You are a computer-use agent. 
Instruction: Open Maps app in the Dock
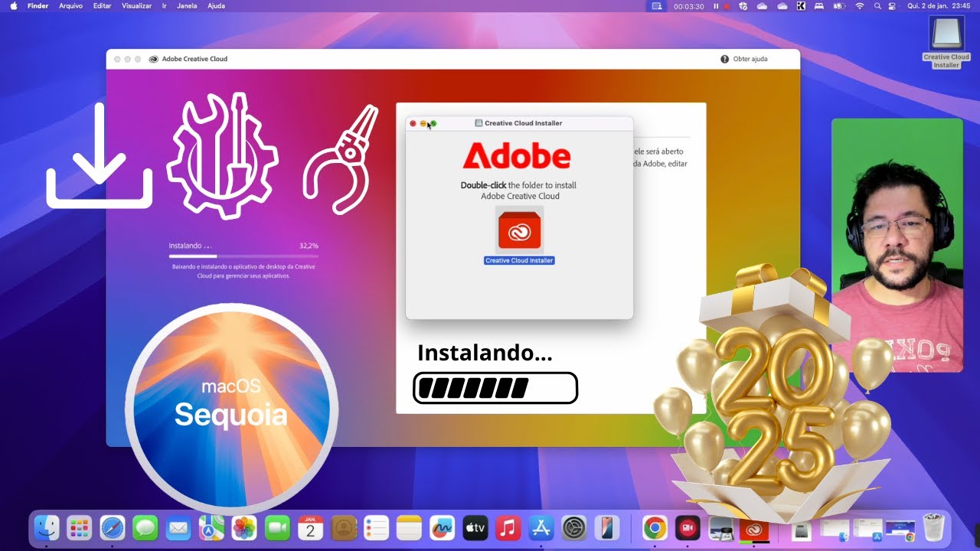click(x=211, y=528)
